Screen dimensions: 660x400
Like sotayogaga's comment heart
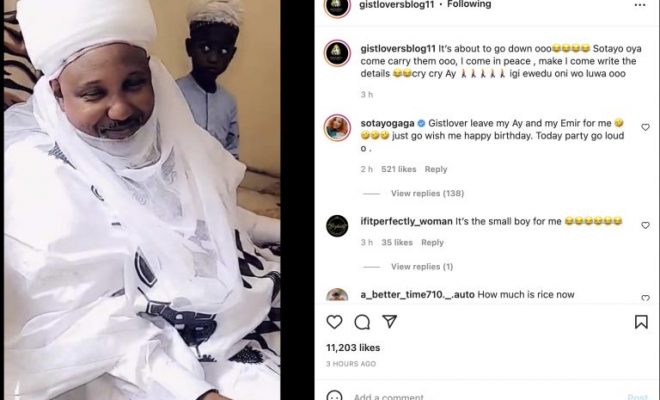click(645, 127)
